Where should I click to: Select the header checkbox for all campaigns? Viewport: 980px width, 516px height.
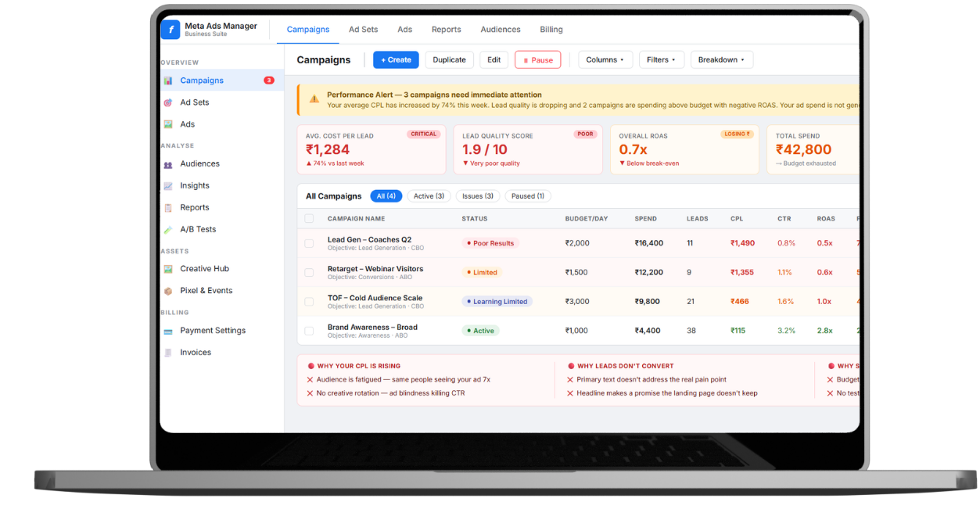(x=309, y=219)
